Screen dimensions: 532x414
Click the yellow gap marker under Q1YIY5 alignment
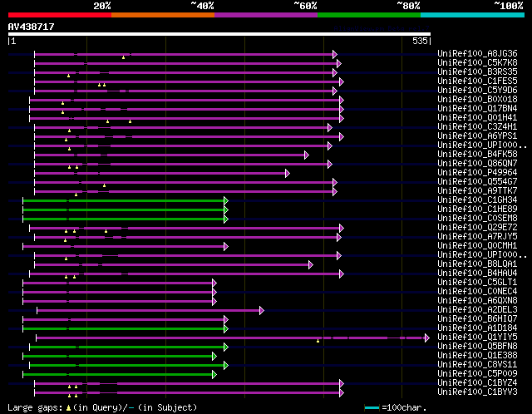318,341
